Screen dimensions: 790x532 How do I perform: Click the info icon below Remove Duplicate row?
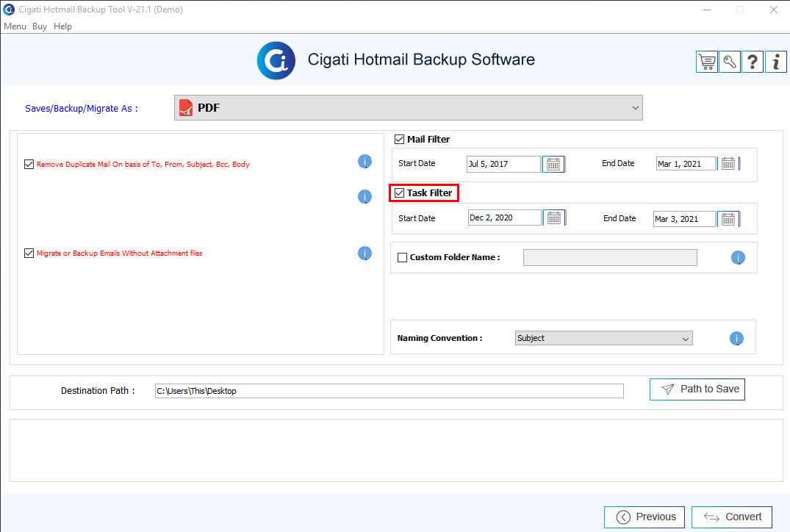(x=365, y=196)
